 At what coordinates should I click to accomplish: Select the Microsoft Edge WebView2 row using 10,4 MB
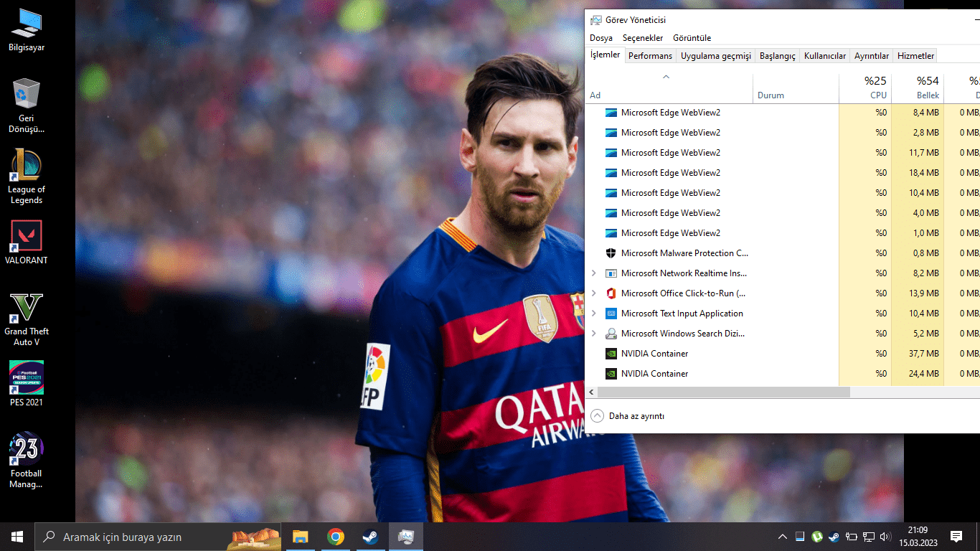point(783,193)
